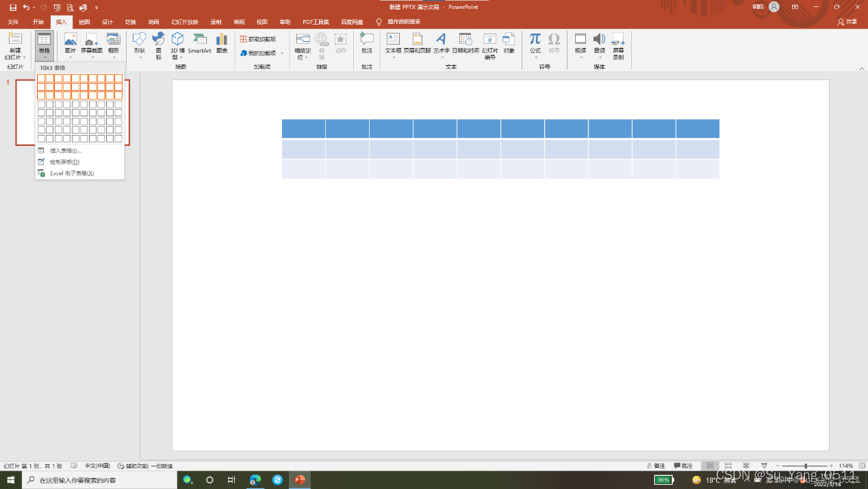Start slide show from status bar icon
The image size is (868, 489).
[x=764, y=466]
